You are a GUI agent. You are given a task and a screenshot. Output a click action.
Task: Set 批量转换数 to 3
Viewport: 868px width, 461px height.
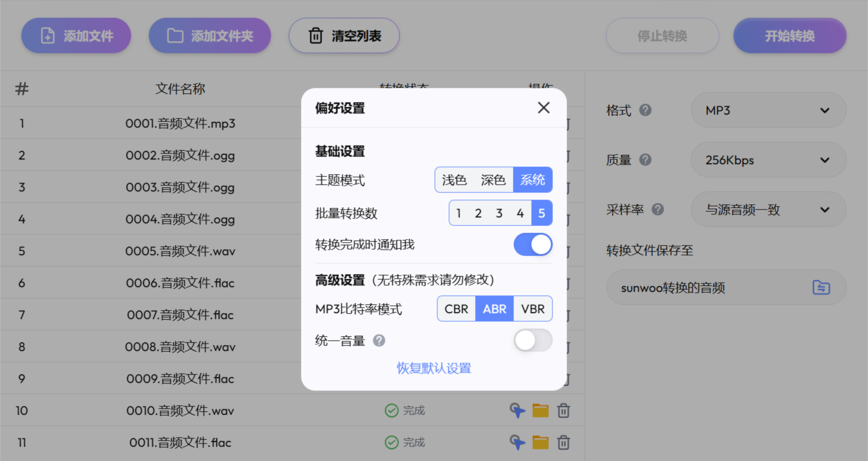(500, 213)
